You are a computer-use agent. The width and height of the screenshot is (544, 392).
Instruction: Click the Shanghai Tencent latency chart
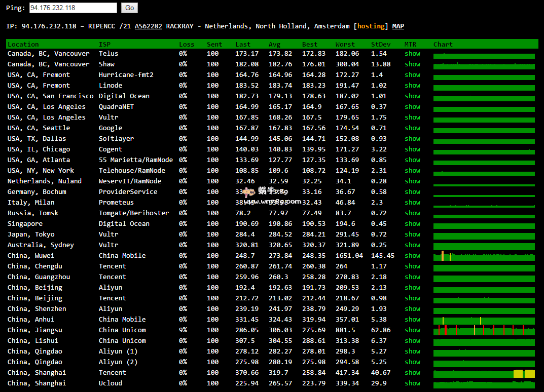(484, 373)
